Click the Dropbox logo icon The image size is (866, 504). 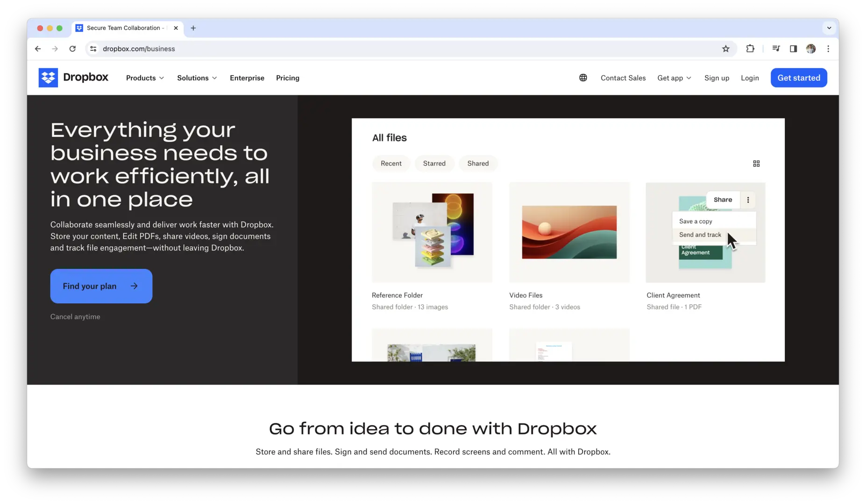(48, 78)
